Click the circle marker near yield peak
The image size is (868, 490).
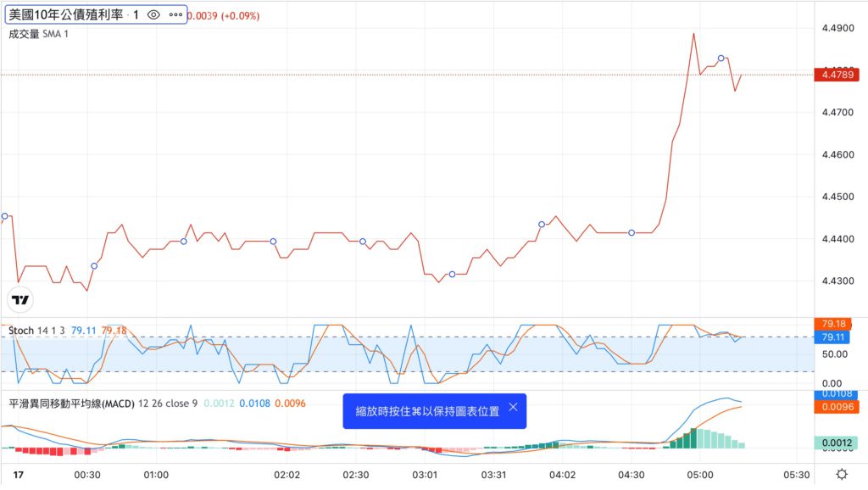click(721, 58)
